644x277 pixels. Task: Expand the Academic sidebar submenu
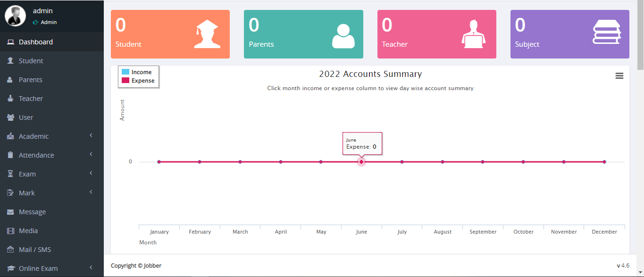33,136
